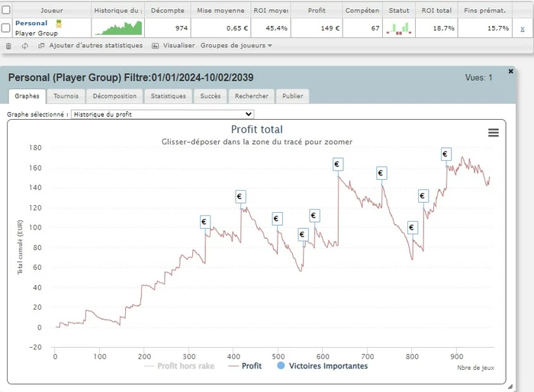534x392 pixels.
Task: Click the Statut bar mini chart
Action: coord(399,28)
